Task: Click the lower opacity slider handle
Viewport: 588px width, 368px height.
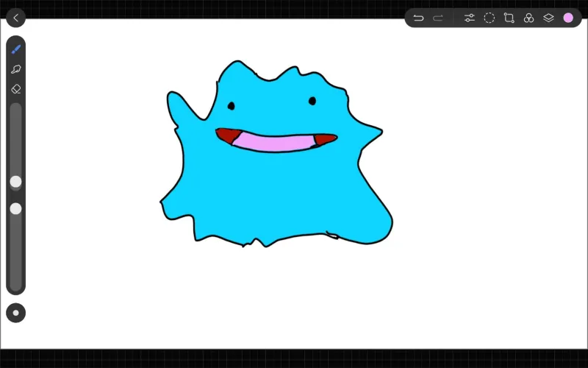Action: 15,209
